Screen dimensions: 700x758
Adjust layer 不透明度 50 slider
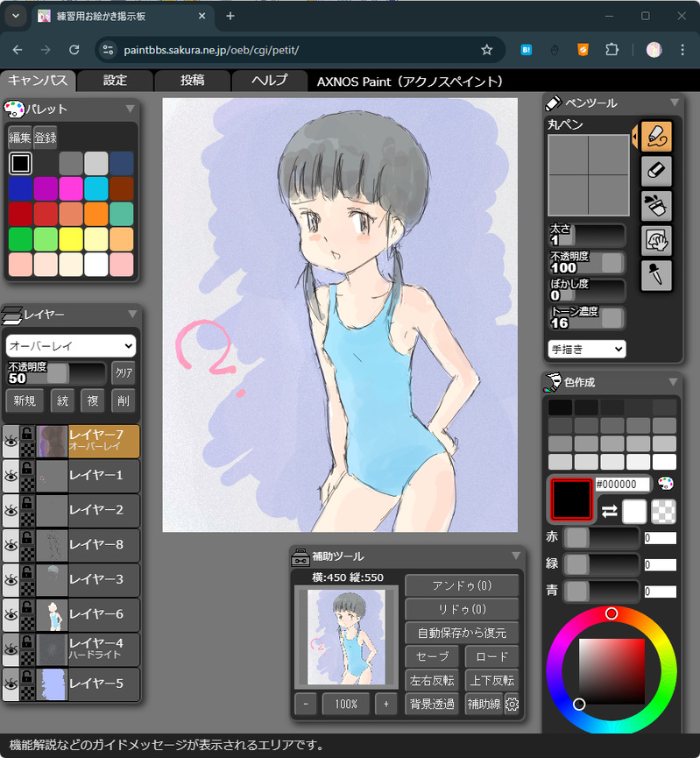(56, 373)
